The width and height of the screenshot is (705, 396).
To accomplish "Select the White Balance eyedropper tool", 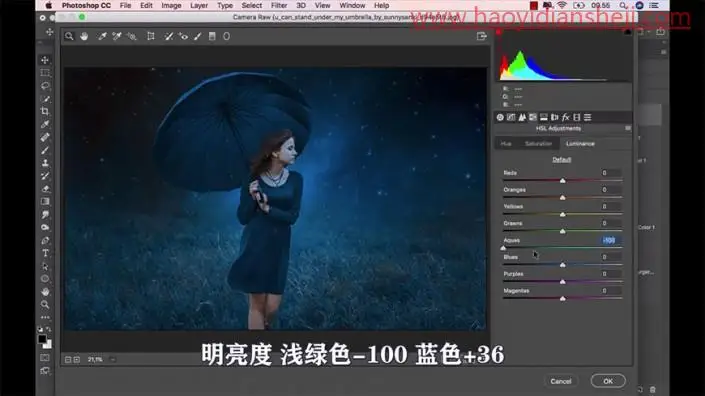I will [x=102, y=36].
